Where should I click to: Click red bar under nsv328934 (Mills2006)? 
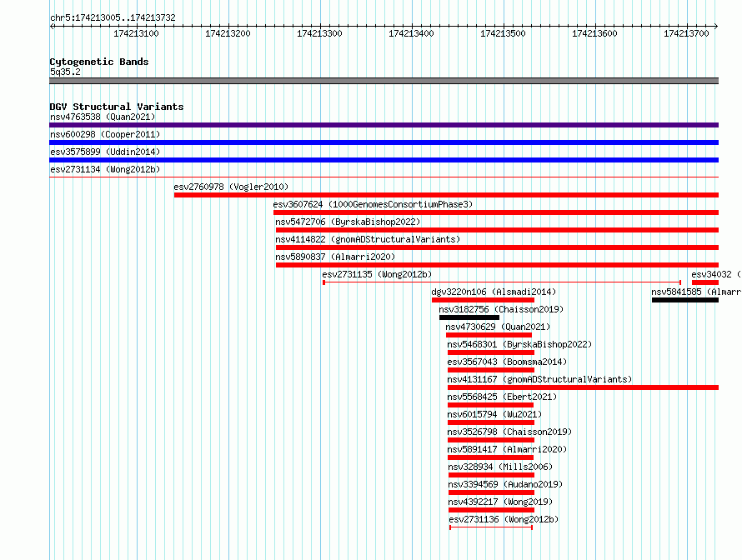pyautogui.click(x=491, y=475)
